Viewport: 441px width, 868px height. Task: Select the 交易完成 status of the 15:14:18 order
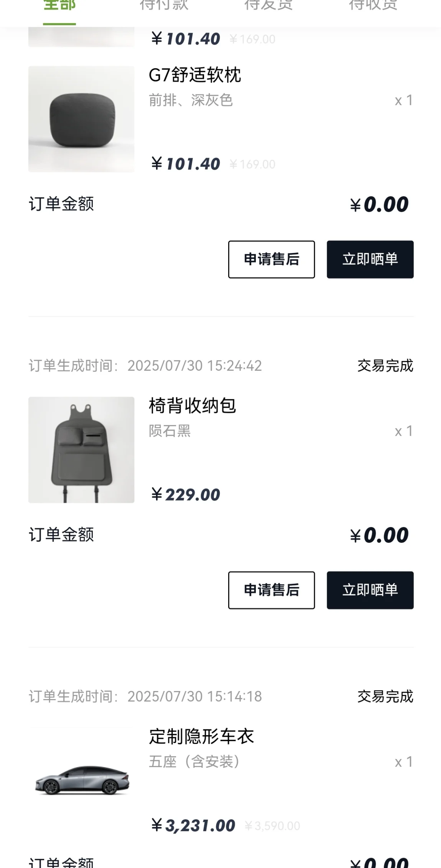click(x=385, y=696)
